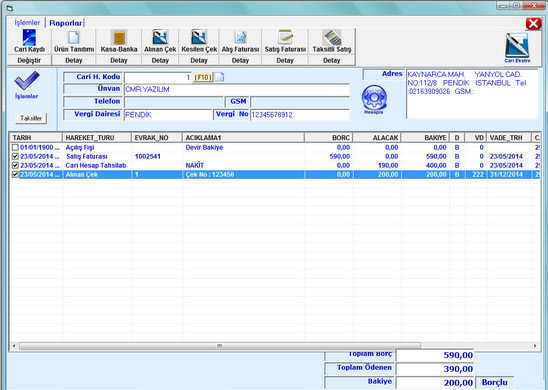The width and height of the screenshot is (548, 390).
Task: Click the Hesapla gear icon
Action: (x=374, y=98)
